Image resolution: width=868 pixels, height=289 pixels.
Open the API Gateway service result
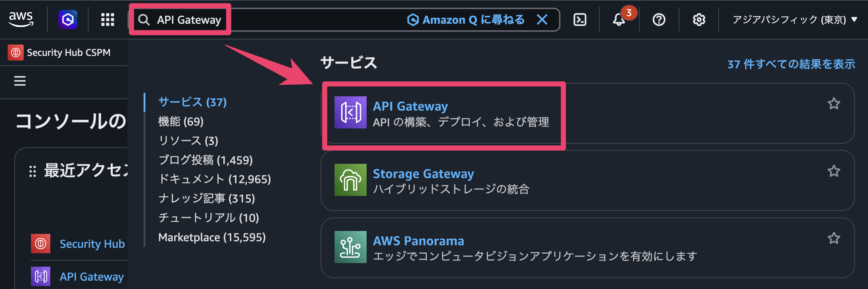[x=410, y=106]
